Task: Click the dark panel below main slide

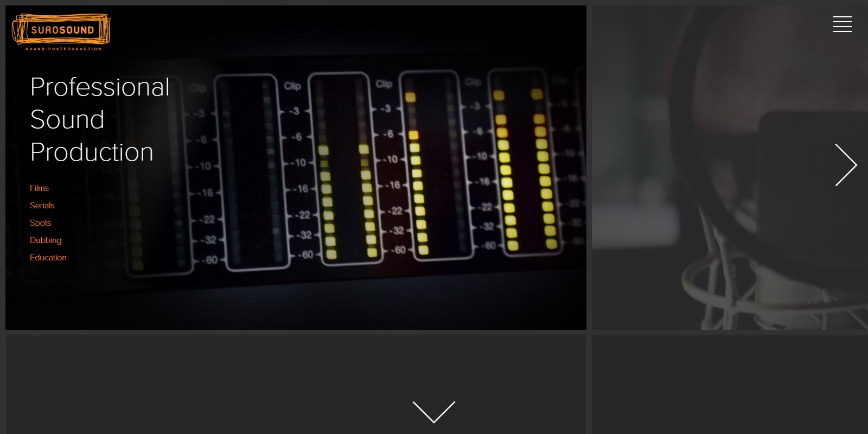Action: click(x=296, y=385)
